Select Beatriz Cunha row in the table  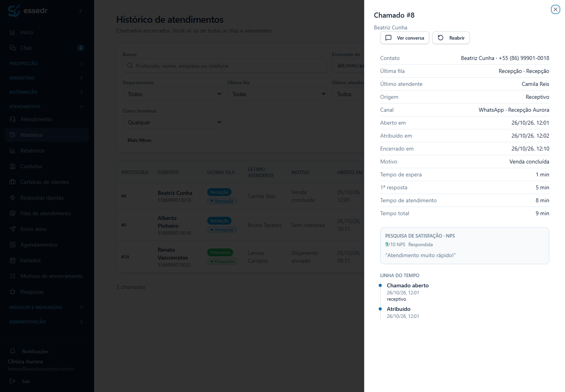pos(240,196)
